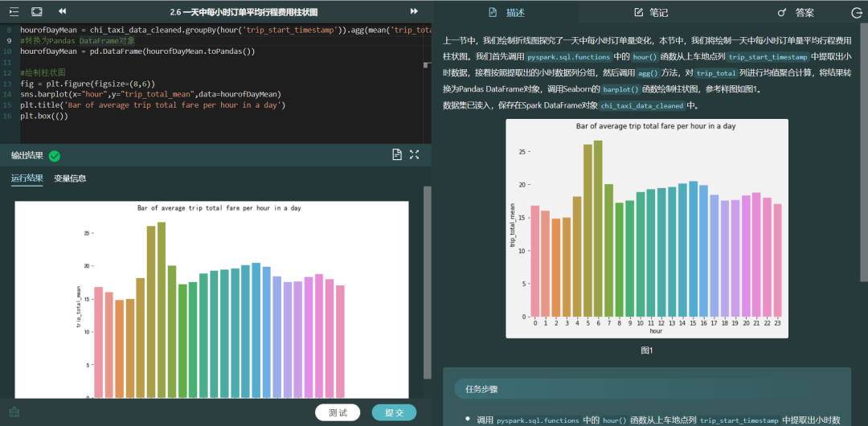Screen dimensions: 868x426
Task: Click the 输出结果 label
Action: coord(27,156)
